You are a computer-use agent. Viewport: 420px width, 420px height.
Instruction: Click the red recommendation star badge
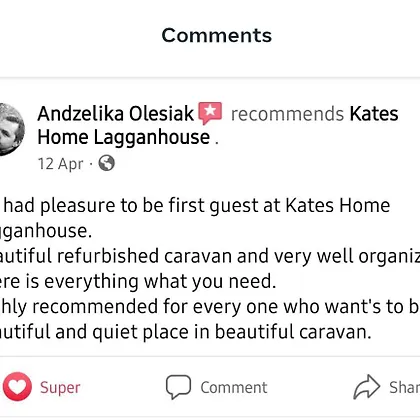[x=210, y=113]
